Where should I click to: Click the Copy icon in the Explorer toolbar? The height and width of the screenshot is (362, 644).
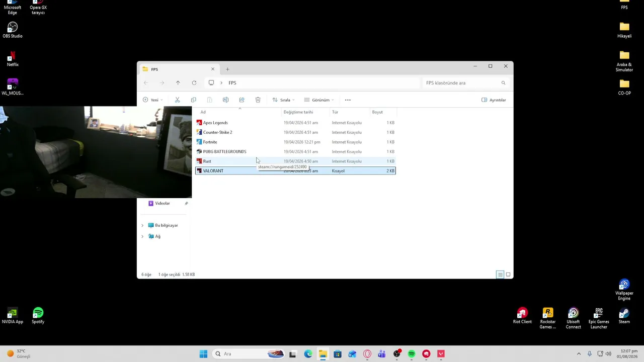193,100
